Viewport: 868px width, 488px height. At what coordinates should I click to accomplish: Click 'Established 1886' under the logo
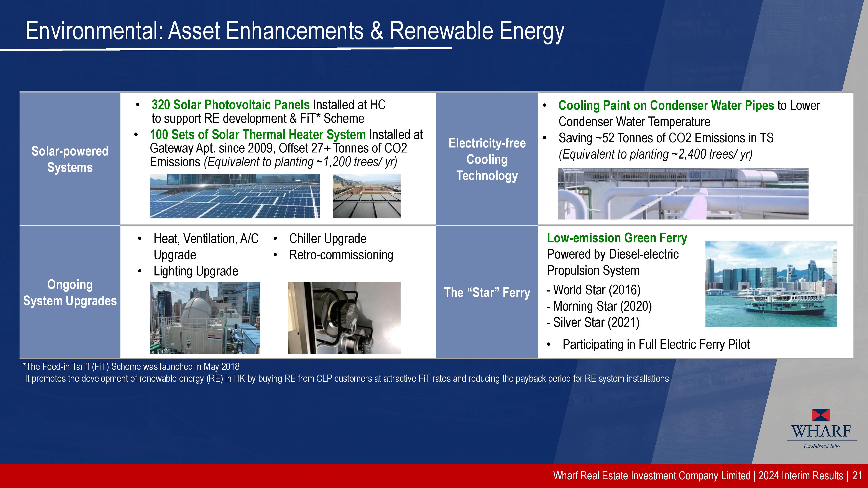(x=822, y=446)
